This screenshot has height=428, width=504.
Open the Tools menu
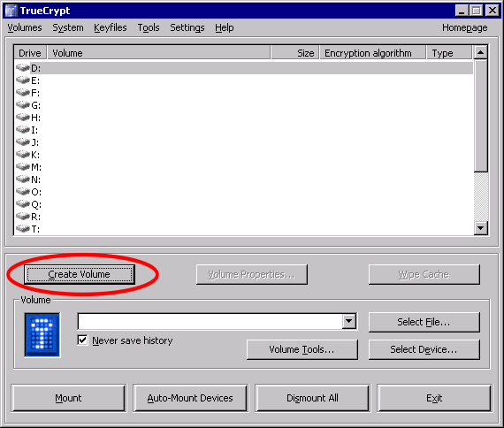click(x=149, y=27)
